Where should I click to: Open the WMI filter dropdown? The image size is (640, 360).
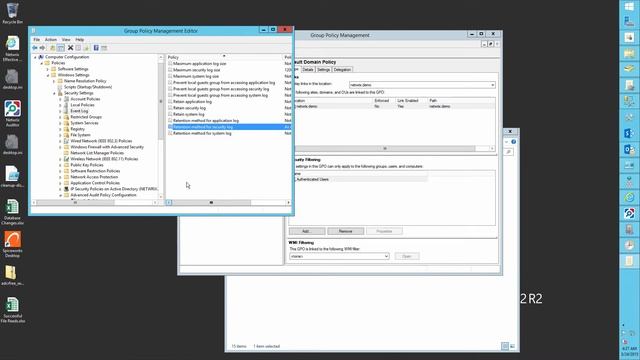click(x=386, y=256)
